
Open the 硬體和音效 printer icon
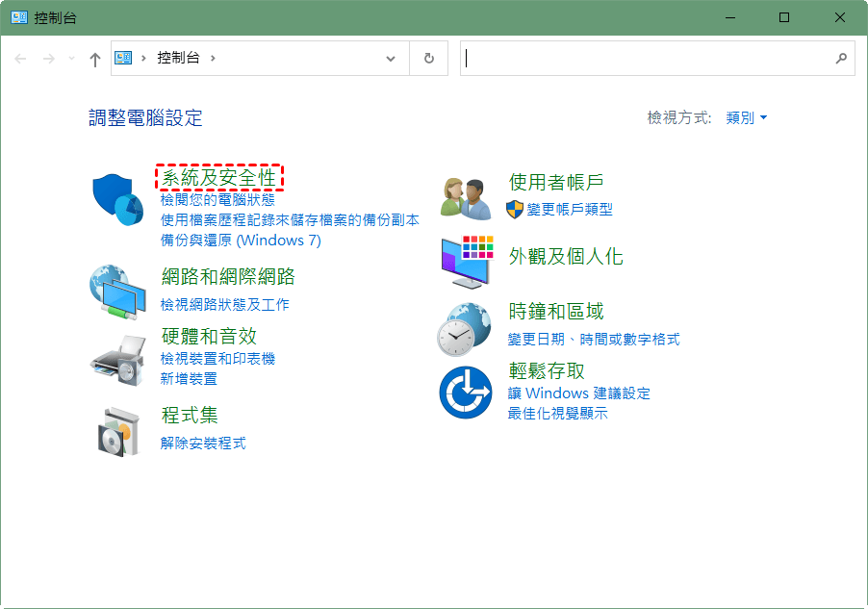point(117,361)
